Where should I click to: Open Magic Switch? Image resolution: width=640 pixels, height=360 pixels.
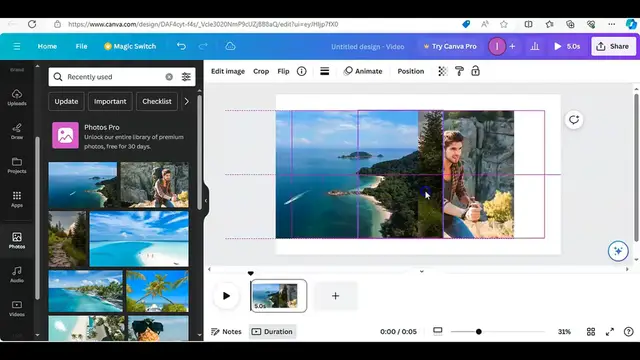pos(130,46)
